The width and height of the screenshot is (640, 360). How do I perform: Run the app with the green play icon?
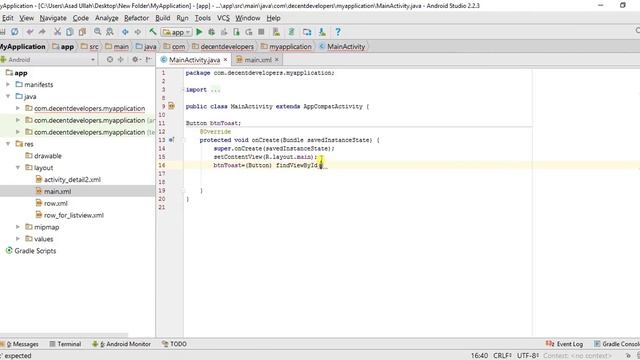coord(199,32)
